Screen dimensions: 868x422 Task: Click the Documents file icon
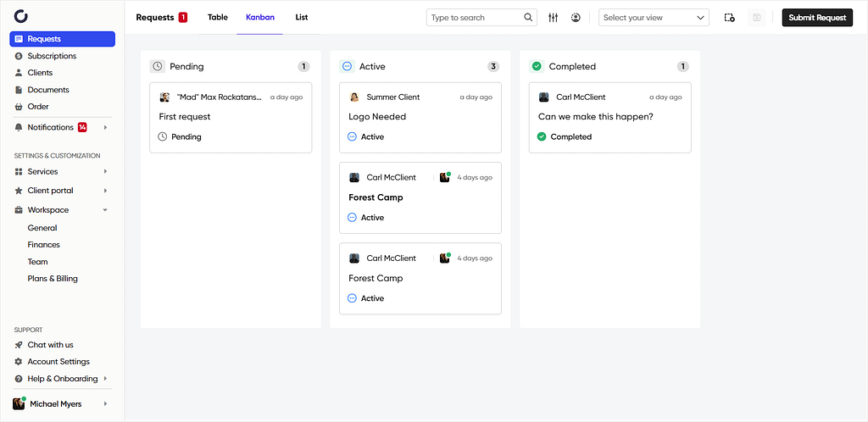tap(19, 90)
